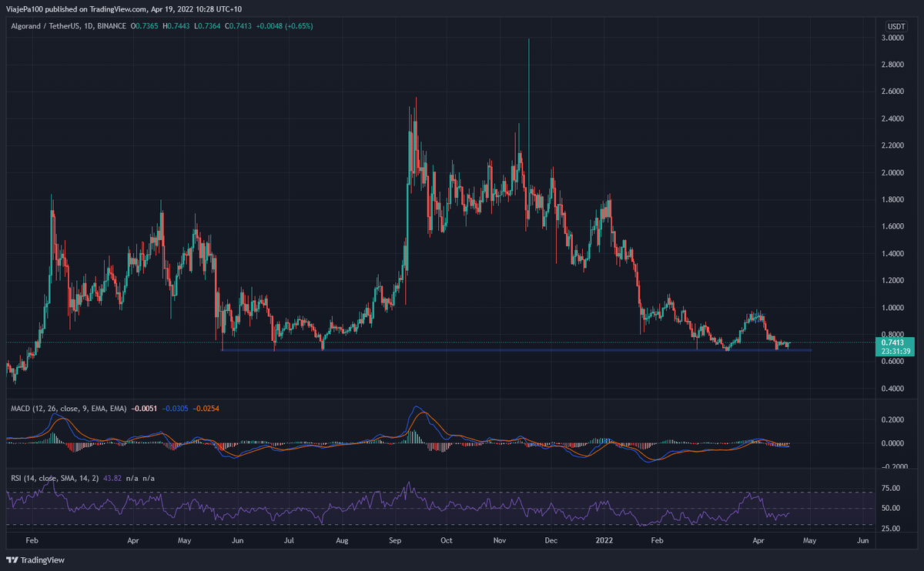The width and height of the screenshot is (924, 571).
Task: Click the Aug label on time axis
Action: (x=341, y=542)
